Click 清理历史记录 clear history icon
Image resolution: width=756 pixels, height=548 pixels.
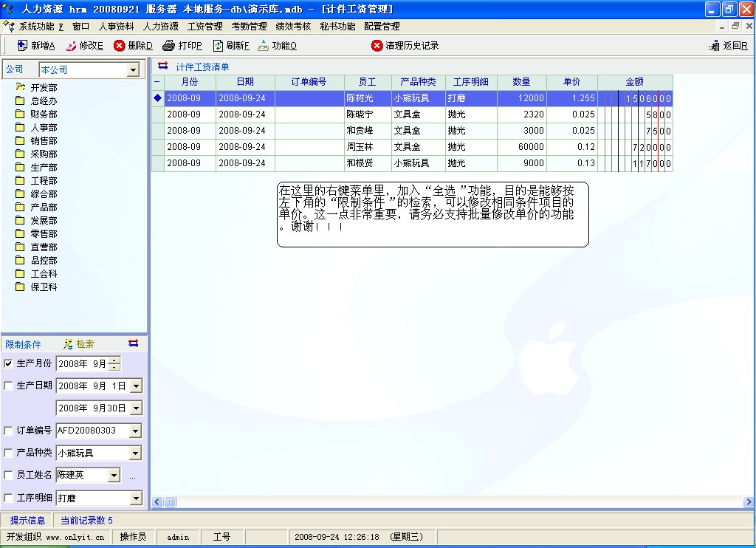click(x=377, y=46)
